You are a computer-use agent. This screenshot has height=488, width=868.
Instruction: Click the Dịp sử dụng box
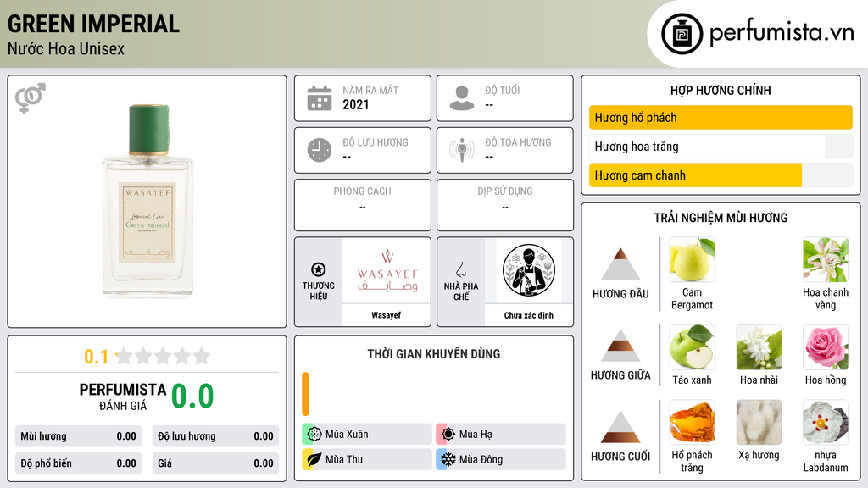tap(505, 205)
